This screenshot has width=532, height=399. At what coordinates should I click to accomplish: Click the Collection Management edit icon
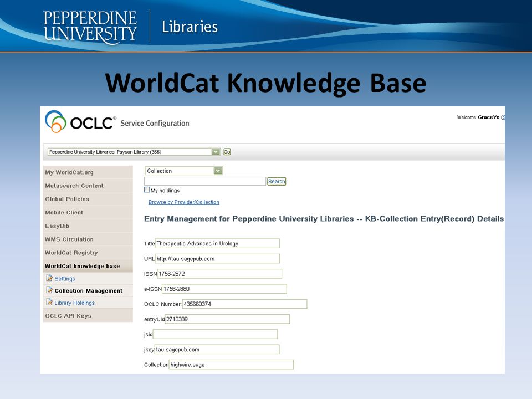(49, 290)
